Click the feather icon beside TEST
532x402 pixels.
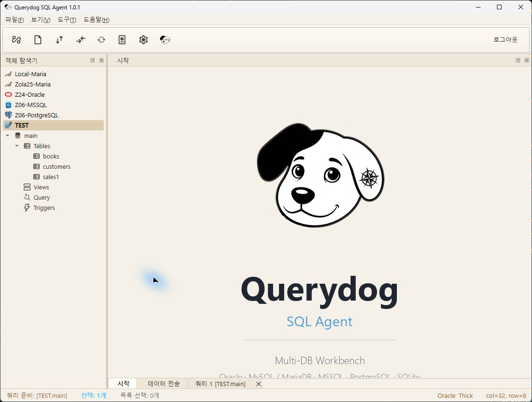[x=8, y=125]
